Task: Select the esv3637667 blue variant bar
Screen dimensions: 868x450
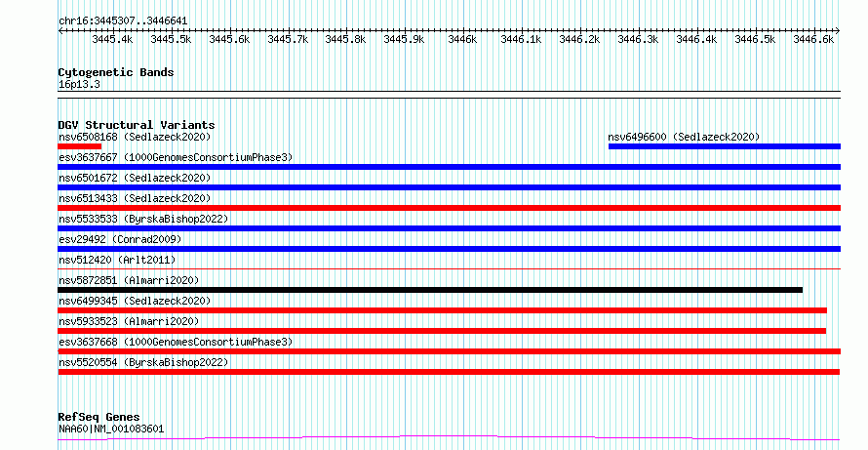Action: click(449, 167)
